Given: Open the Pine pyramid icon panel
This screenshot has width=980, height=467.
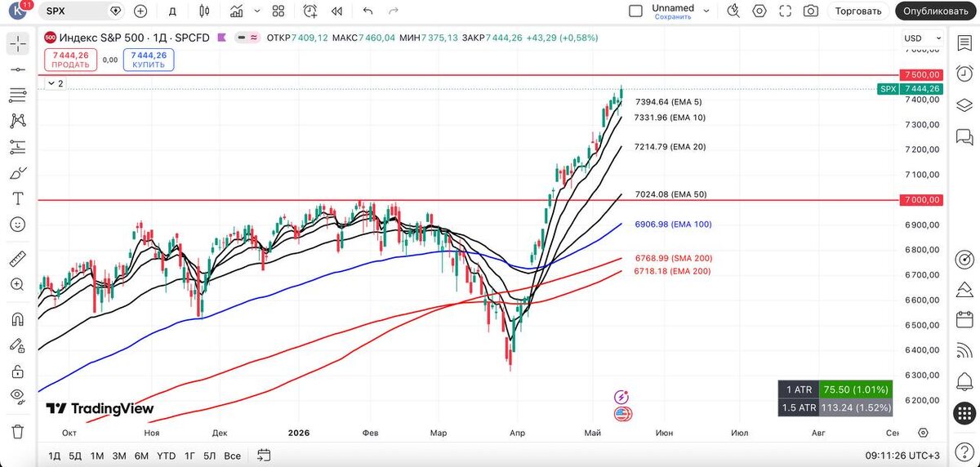Looking at the screenshot, I should (x=964, y=290).
